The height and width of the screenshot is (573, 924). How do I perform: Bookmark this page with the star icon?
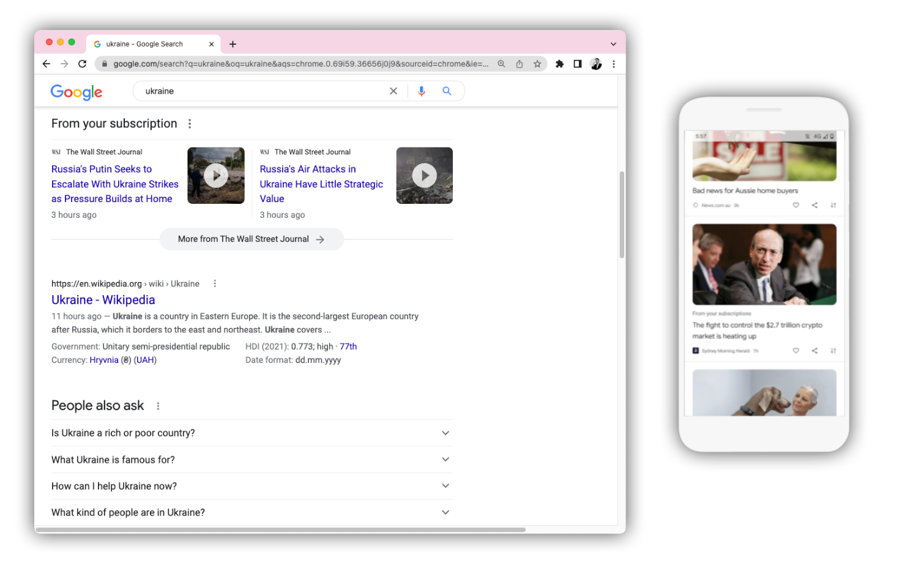click(x=537, y=64)
